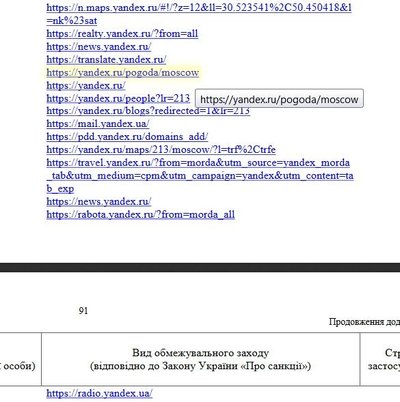
Task: Click the 'Продовження дод' continuation text
Action: click(364, 322)
